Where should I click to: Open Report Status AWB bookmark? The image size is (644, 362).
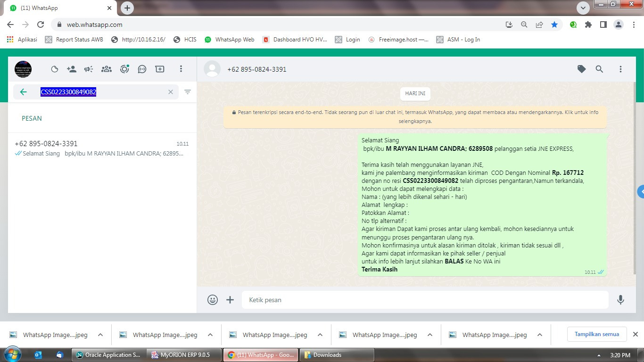tap(74, 40)
